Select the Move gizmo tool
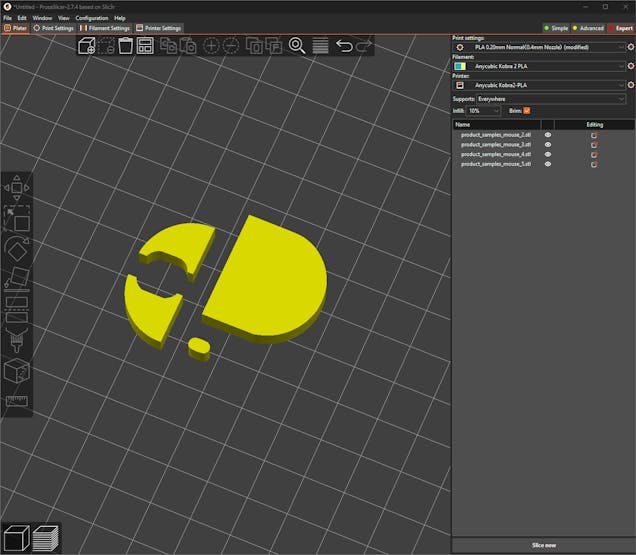 [x=17, y=187]
